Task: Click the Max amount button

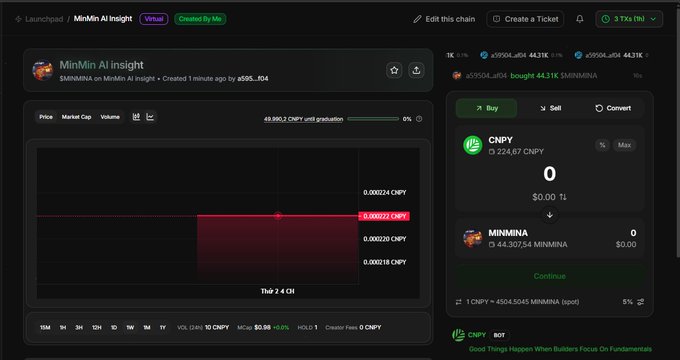Action: click(624, 145)
